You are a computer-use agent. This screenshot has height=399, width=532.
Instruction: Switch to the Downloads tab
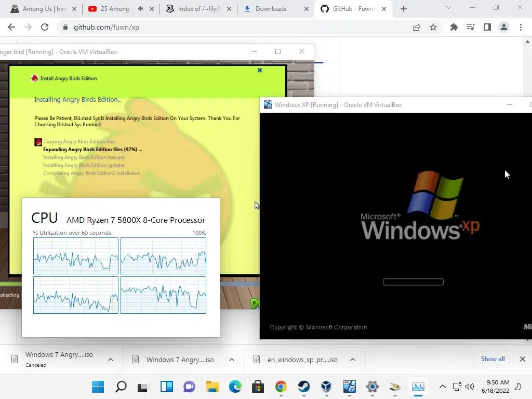(x=270, y=9)
